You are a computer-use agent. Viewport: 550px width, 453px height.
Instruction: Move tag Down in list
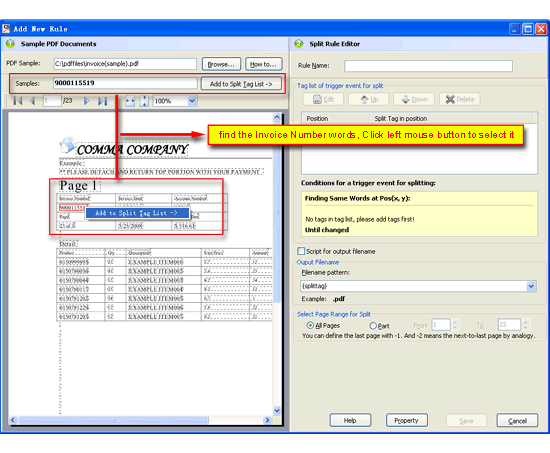coord(414,99)
